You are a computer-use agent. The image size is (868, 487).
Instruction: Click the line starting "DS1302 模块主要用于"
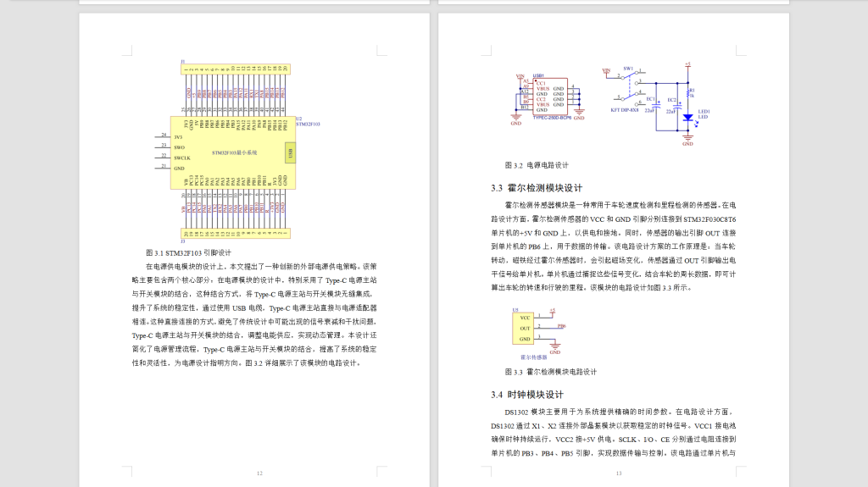point(620,412)
